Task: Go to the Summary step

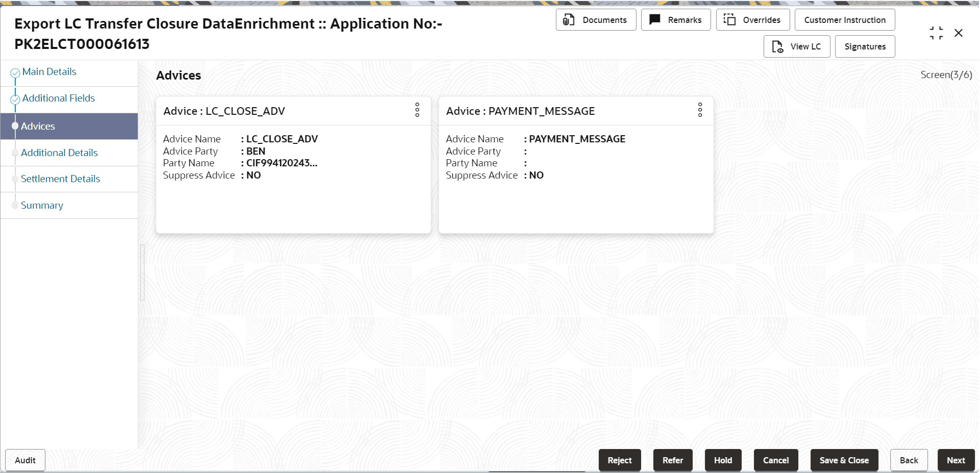Action: (x=42, y=205)
